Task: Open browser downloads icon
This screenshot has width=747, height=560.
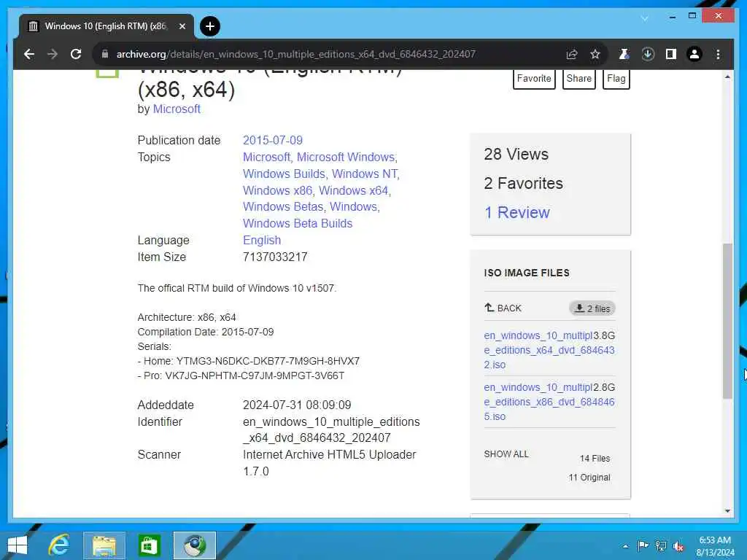Action: [x=648, y=54]
